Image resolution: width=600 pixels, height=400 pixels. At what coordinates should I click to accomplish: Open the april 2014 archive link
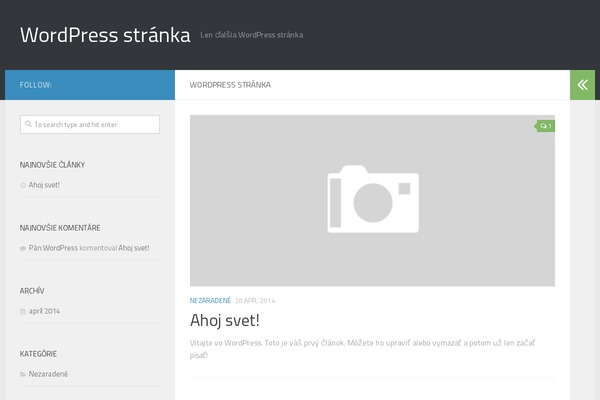[44, 311]
